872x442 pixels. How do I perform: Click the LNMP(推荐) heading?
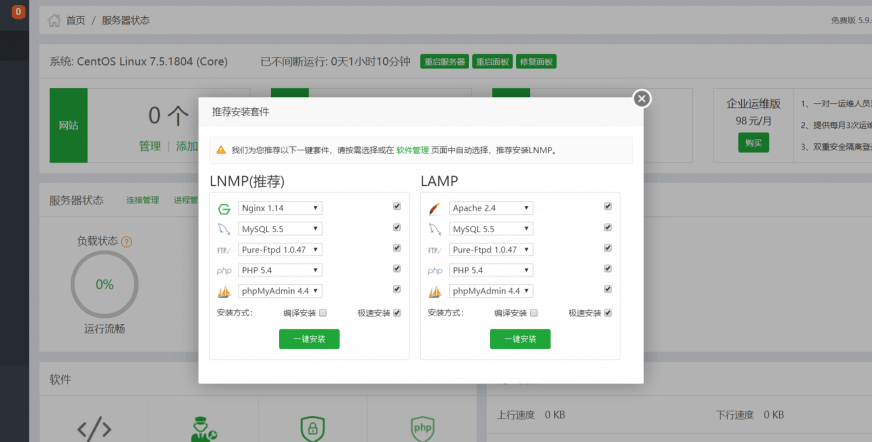click(x=247, y=181)
